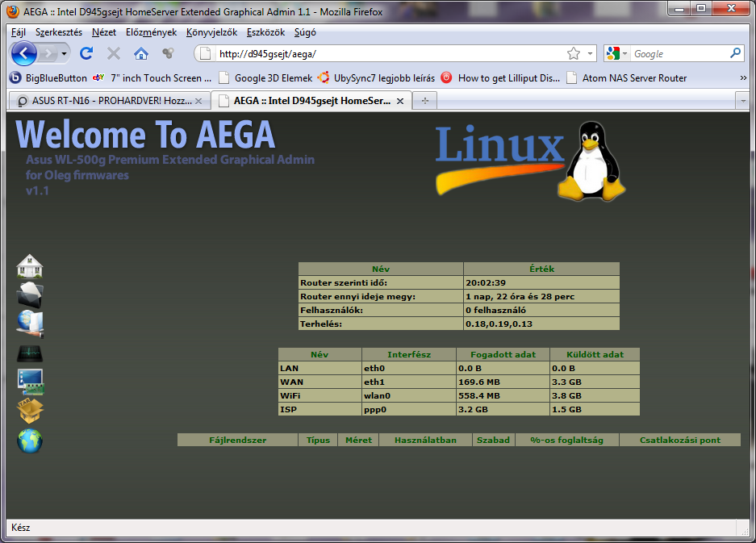
Task: Open the history dropdown next to Forward
Action: tap(64, 53)
